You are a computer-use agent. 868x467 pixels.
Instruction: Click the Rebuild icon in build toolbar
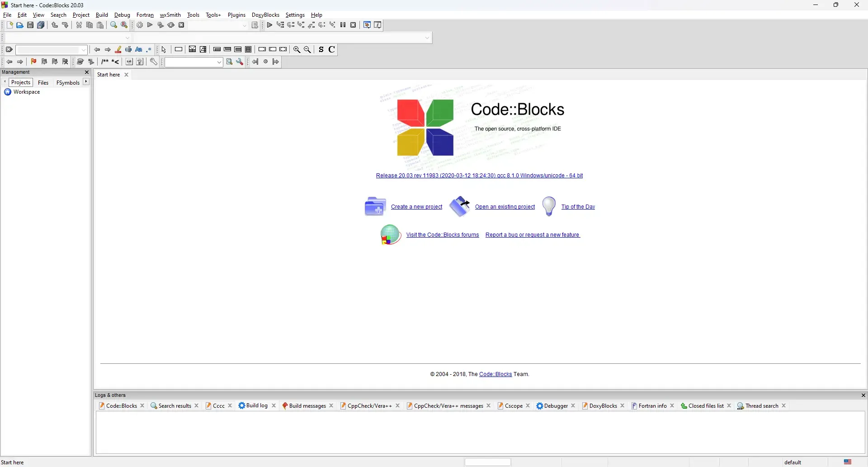pyautogui.click(x=171, y=25)
